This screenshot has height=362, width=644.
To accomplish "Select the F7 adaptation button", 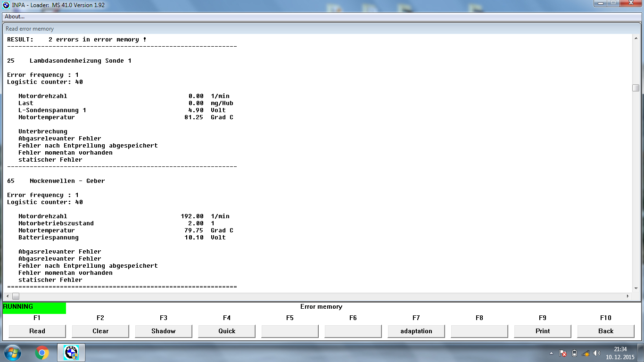I will click(x=416, y=331).
